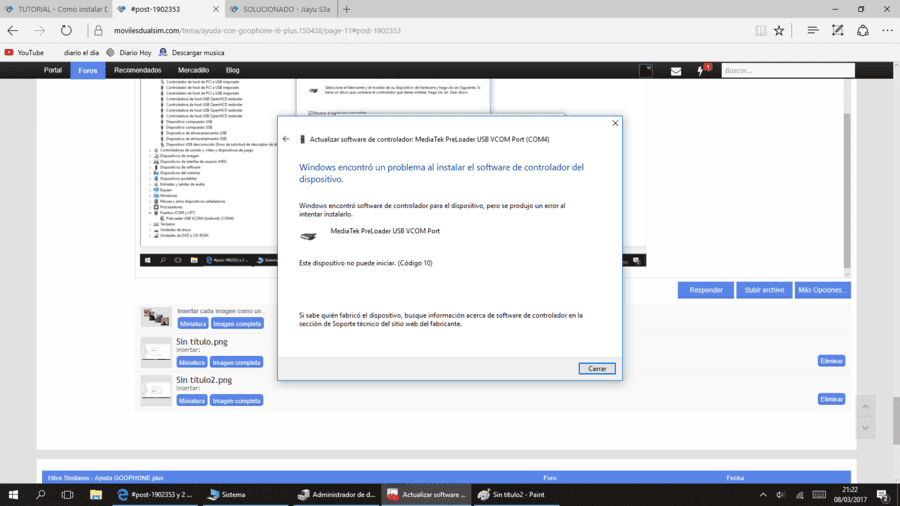Screen dimensions: 900x506
Task: Make a web note icon
Action: 837,30
